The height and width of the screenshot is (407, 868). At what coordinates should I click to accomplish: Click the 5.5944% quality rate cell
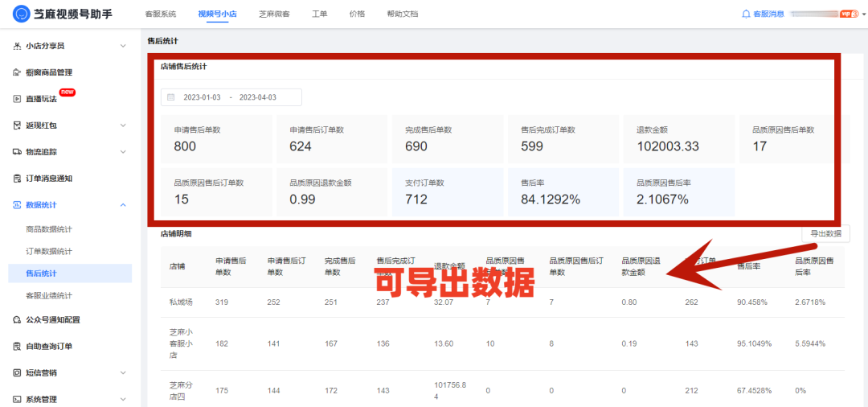pyautogui.click(x=810, y=344)
